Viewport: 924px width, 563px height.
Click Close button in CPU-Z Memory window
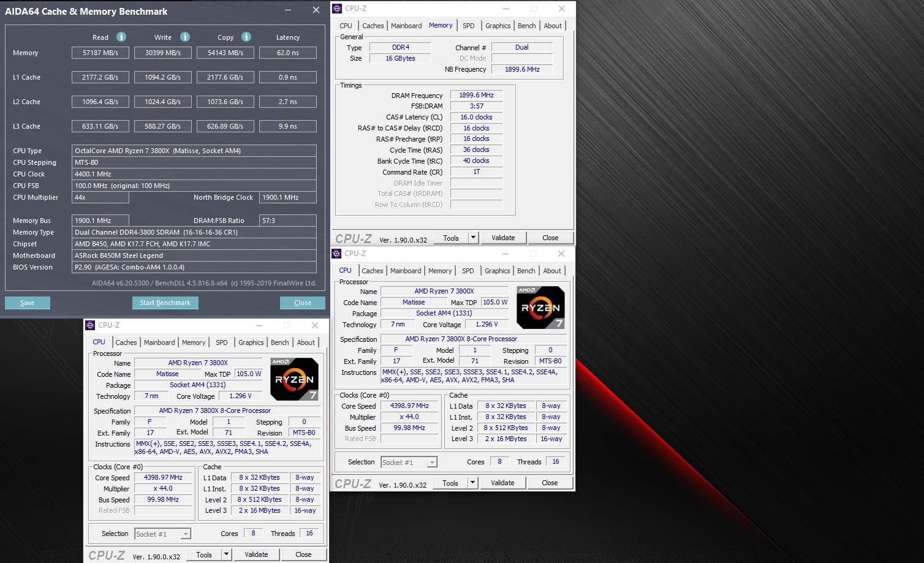(550, 238)
